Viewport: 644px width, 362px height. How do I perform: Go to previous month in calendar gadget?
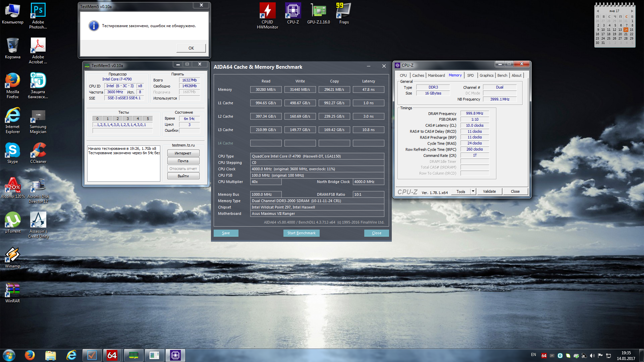(598, 11)
